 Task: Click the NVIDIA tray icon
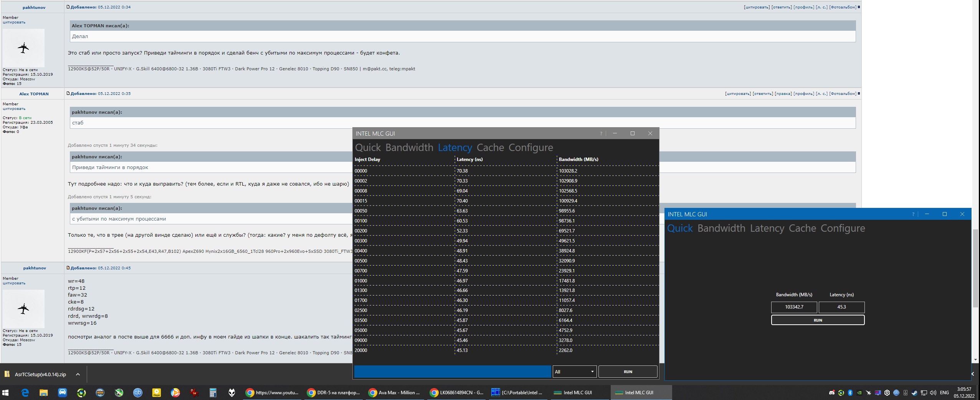(859, 393)
